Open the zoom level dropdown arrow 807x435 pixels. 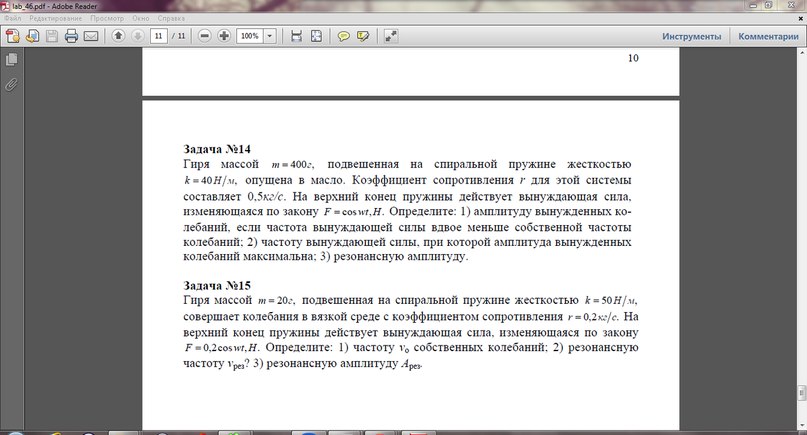[269, 36]
